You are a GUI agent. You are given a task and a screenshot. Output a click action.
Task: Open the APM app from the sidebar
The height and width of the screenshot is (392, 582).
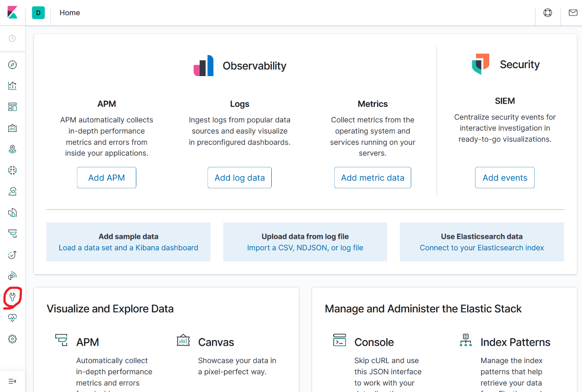12,234
